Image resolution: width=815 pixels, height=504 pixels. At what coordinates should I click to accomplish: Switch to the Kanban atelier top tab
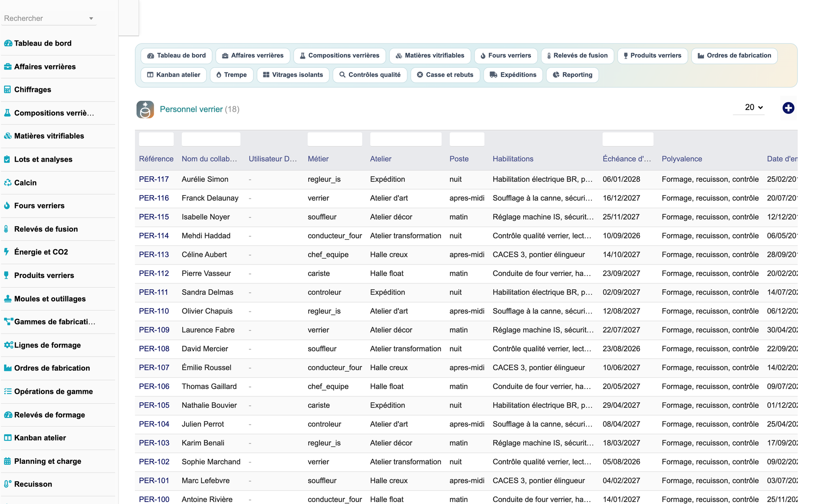tap(174, 75)
